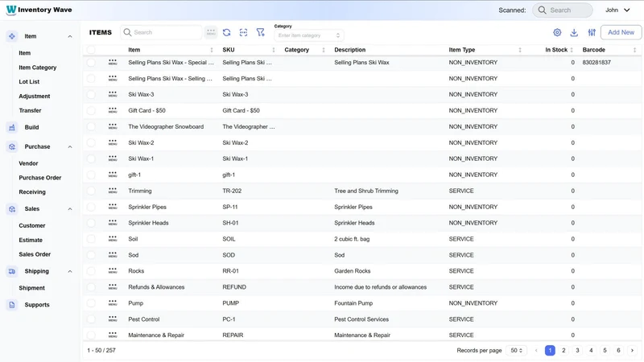Open Lot List in sidebar
The image size is (644, 362).
coord(29,82)
